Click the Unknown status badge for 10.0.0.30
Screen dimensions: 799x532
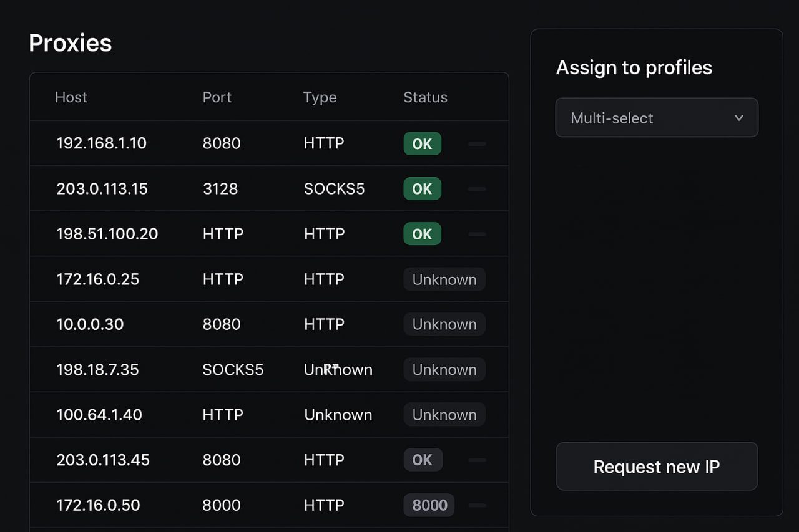pyautogui.click(x=444, y=324)
